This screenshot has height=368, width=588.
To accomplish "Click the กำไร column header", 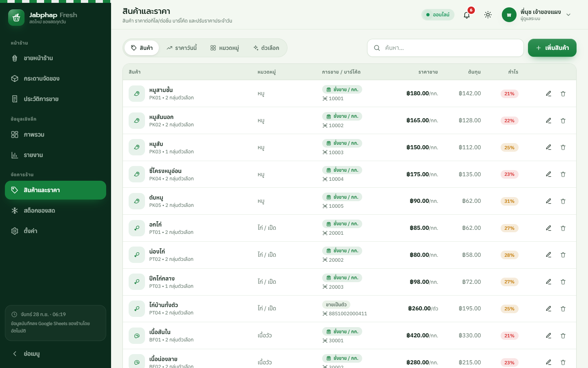I will tap(513, 72).
